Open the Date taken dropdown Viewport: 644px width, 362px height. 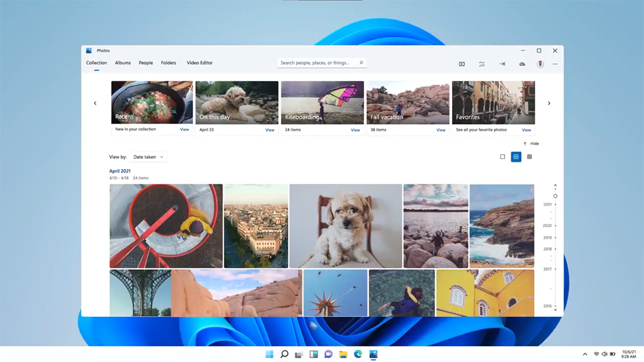tap(148, 157)
